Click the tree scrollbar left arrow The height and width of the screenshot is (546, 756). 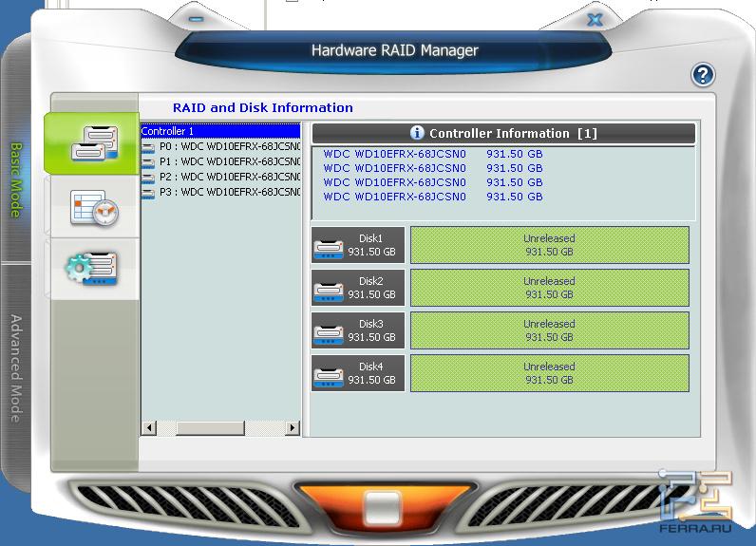tap(149, 427)
